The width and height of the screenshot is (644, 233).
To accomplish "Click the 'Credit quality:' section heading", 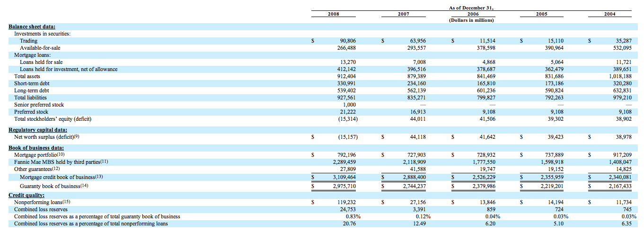I will [x=26, y=195].
